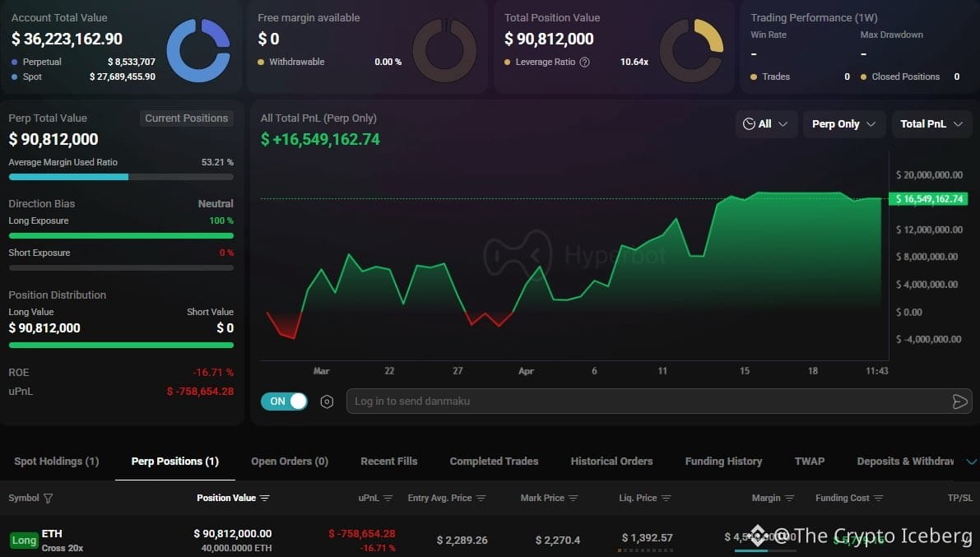Sort by uPnL column icon
The width and height of the screenshot is (980, 557).
[388, 499]
